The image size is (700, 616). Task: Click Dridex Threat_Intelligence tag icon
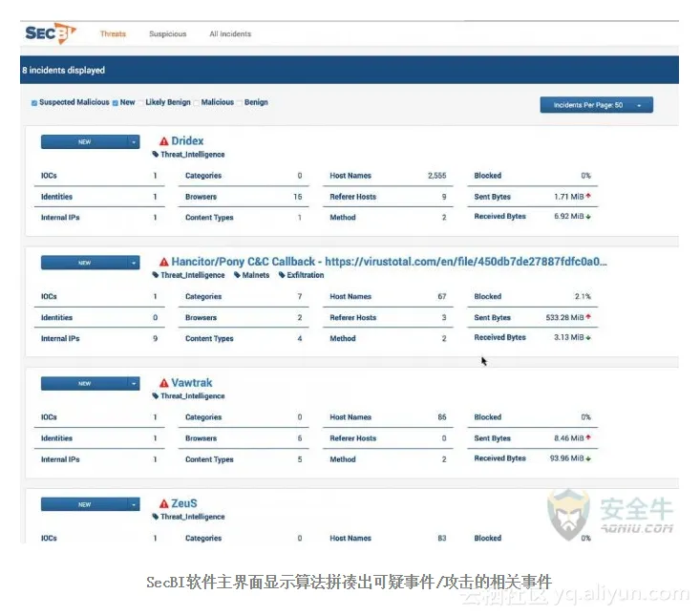coord(156,155)
